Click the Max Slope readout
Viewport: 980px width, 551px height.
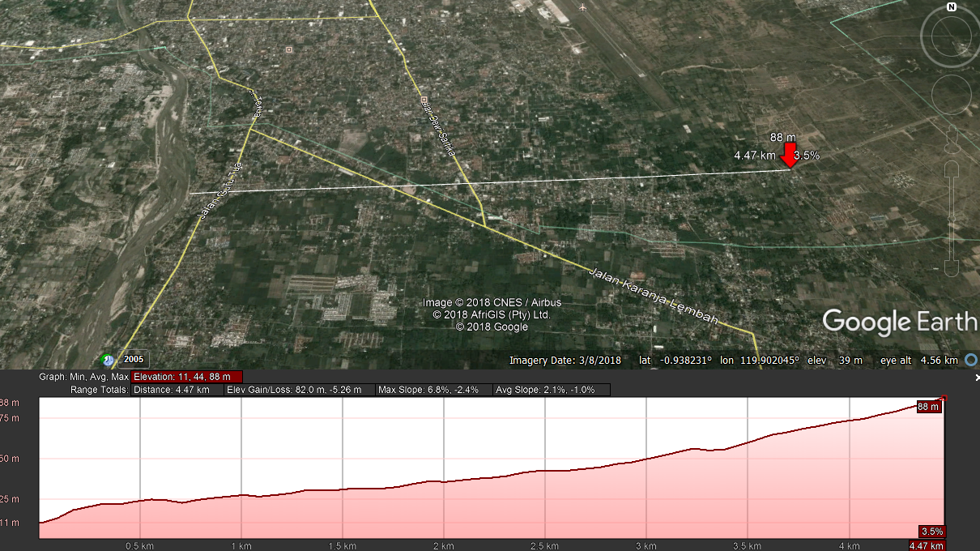pos(432,390)
